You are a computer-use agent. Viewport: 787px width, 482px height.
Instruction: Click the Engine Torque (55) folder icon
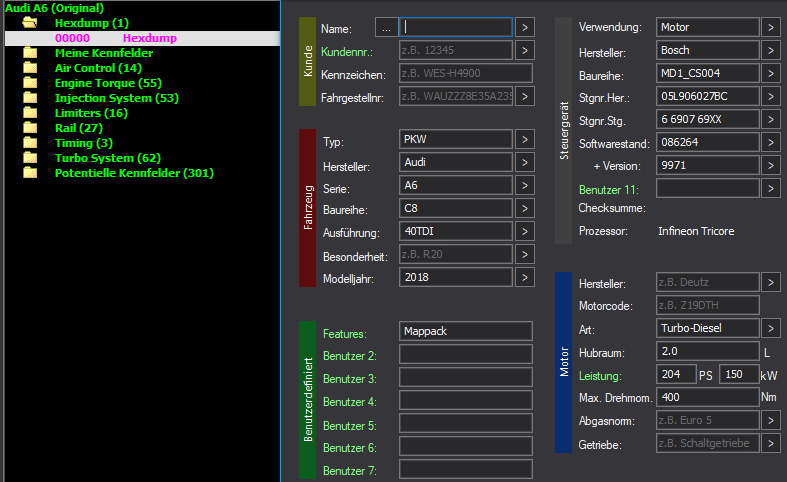click(30, 83)
